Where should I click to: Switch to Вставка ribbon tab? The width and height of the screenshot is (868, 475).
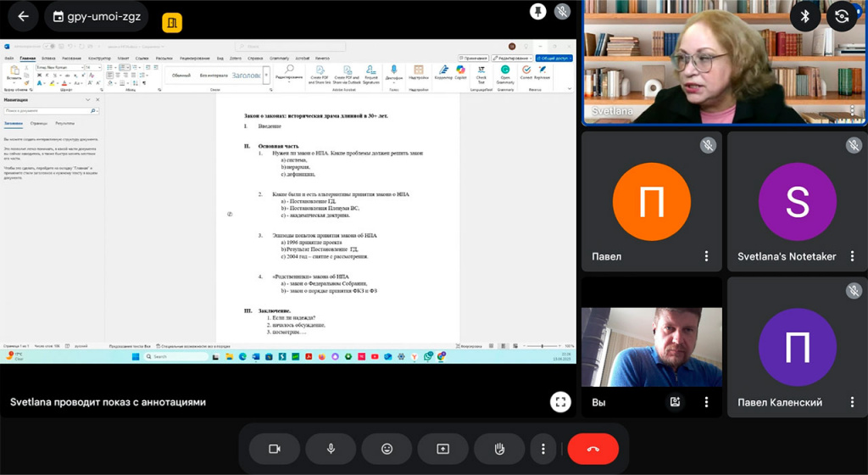48,59
